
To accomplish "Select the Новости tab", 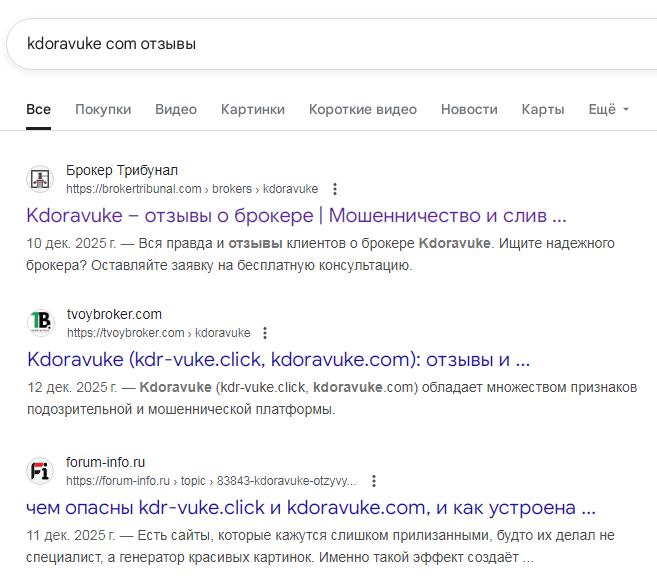I will 468,109.
